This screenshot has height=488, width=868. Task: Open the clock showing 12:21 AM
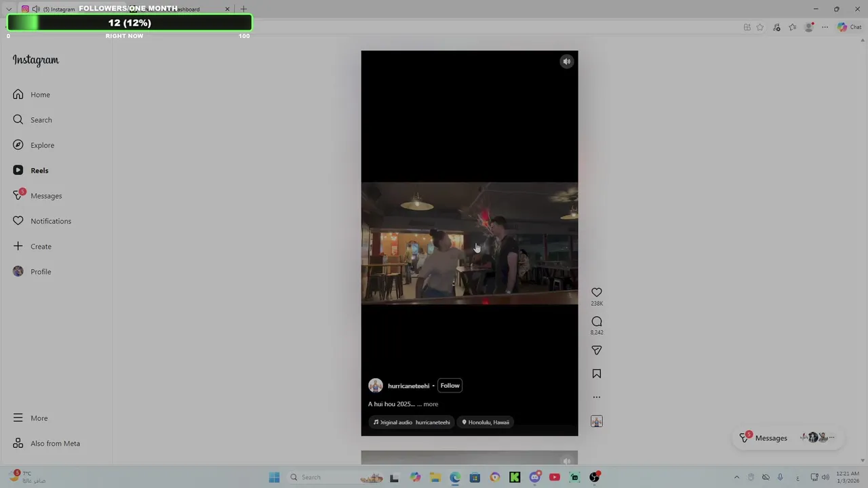(848, 477)
